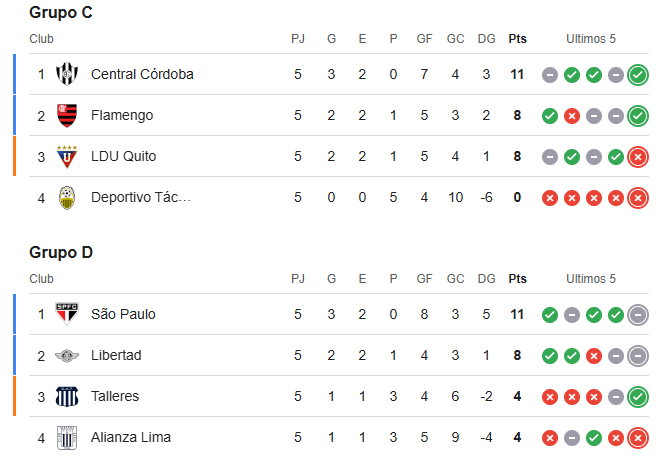Open the Flamengo team name link

[122, 115]
